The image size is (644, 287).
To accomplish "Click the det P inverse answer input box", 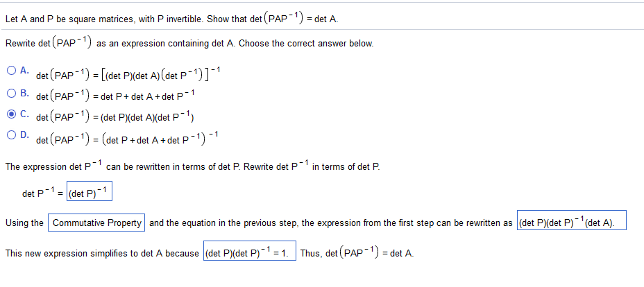I will [x=89, y=193].
